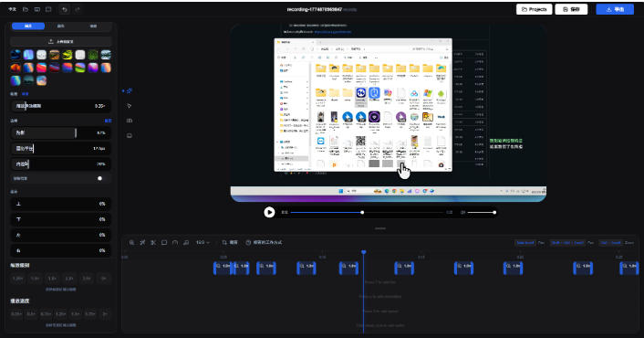This screenshot has width=644, height=338.
Task: Click the blue export button
Action: point(615,9)
